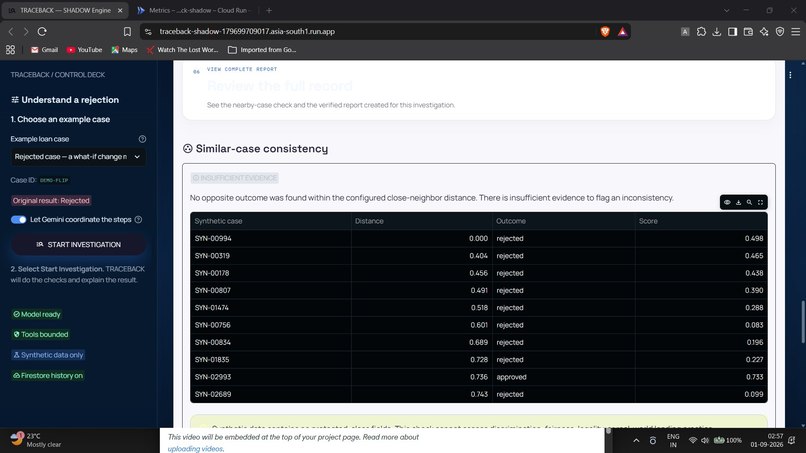Open Watch The Lost Wor... bookmark
This screenshot has height=453, width=806.
182,50
